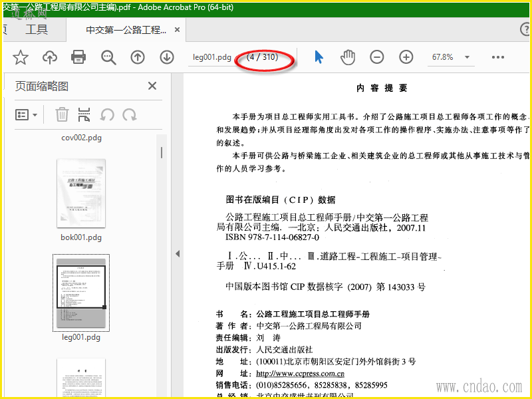
Task: Click the thumbnail panel page-cutting icon
Action: pyautogui.click(x=84, y=114)
